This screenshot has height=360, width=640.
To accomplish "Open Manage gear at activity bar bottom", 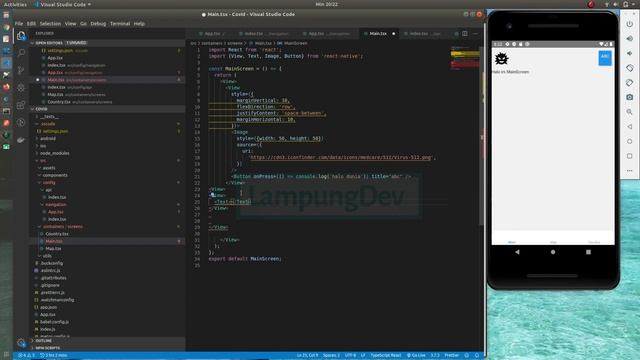I will point(21,342).
